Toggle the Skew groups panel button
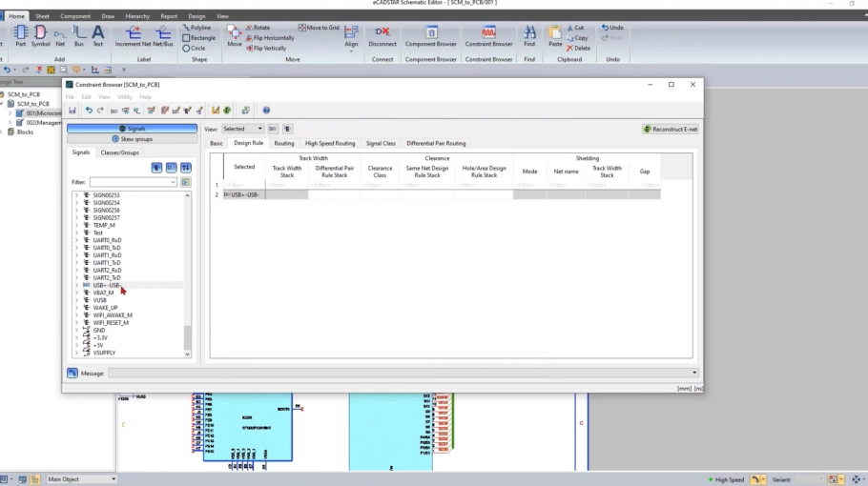The image size is (868, 486). point(132,139)
